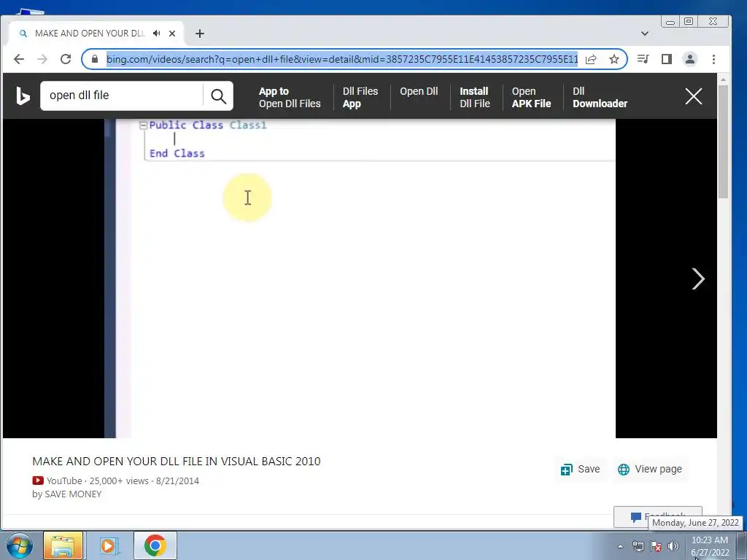Click the 'open dll file' search box
The image size is (747, 560).
(122, 96)
